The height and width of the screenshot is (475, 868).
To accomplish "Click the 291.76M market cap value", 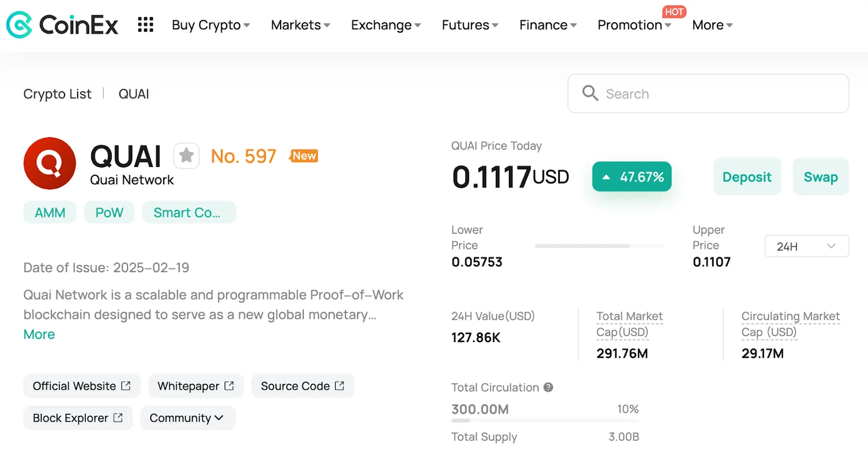I will pos(622,354).
